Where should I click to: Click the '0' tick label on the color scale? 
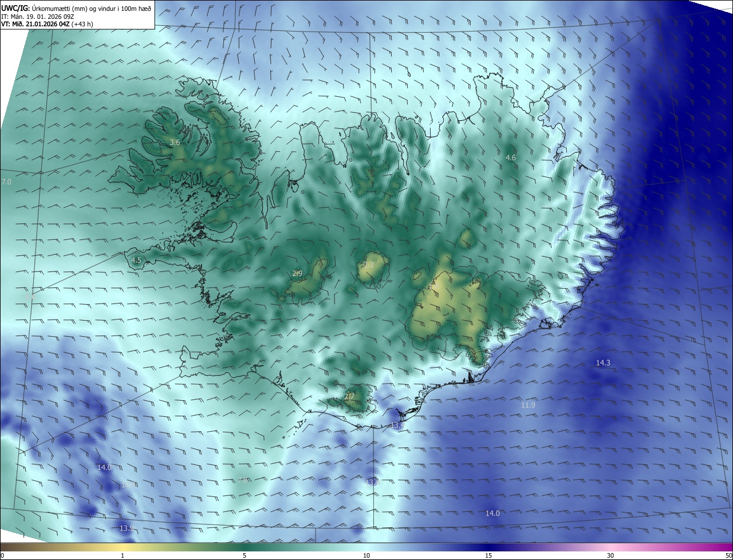[2, 555]
